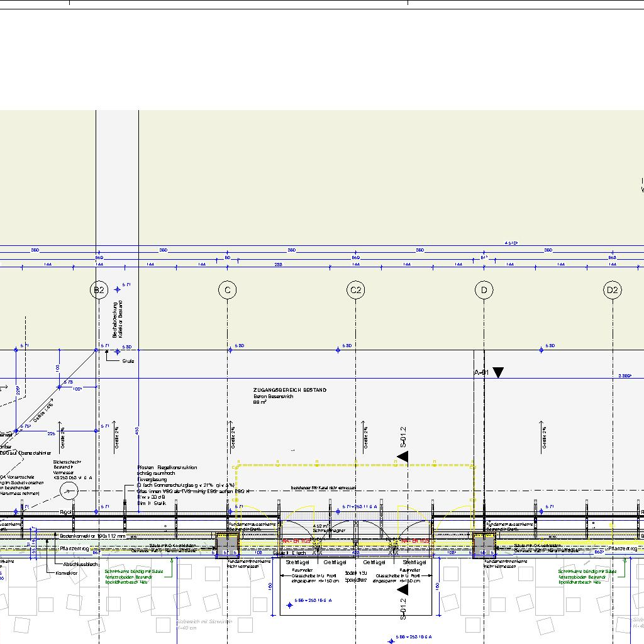644x644 pixels.
Task: Select the upper S-01.2 section arrow
Action: pos(402,457)
